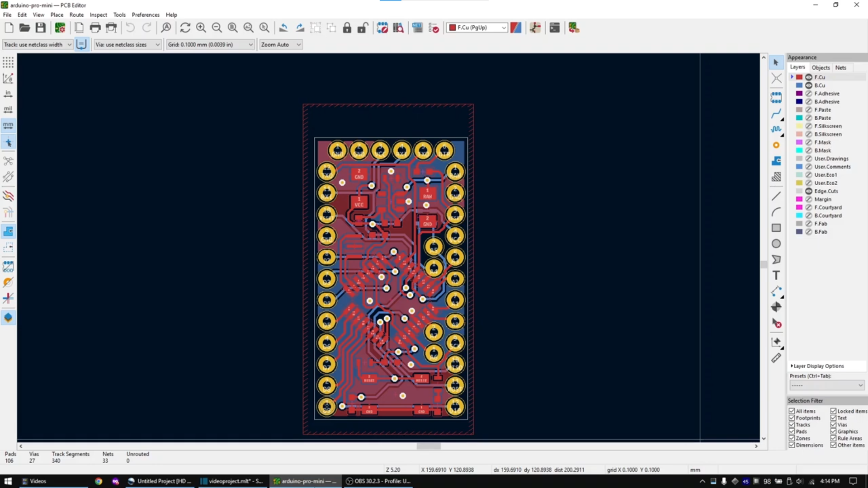Click the B.Cu blue color swatch
Screen dimensions: 868x488
(799, 85)
